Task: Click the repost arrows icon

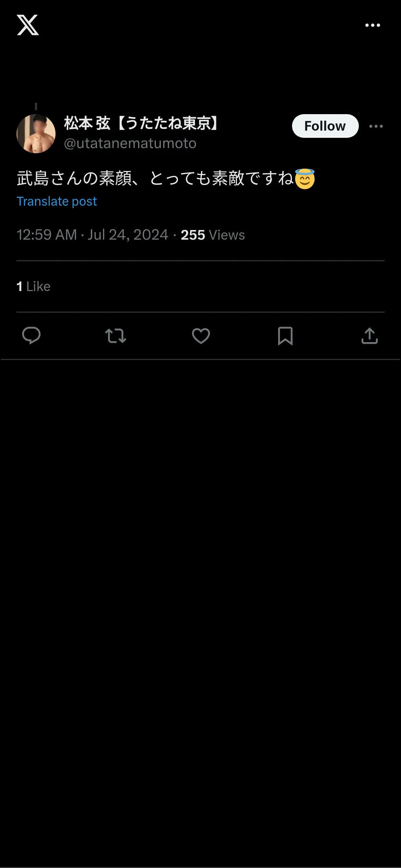Action: [116, 336]
